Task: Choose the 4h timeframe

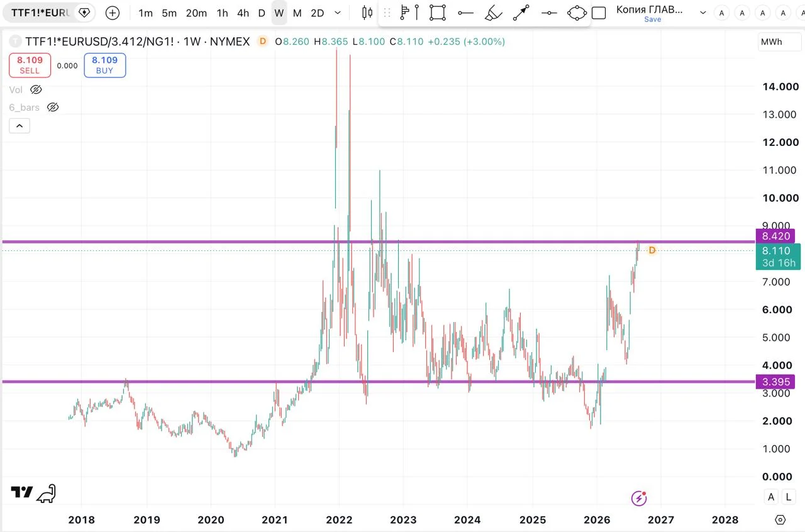Action: click(243, 13)
